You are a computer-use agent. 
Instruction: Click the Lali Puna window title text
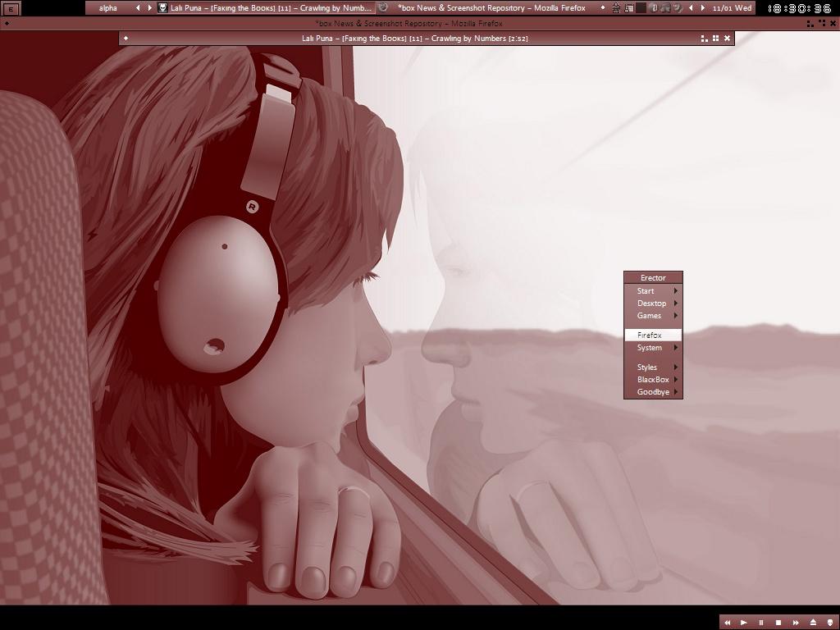tap(414, 39)
